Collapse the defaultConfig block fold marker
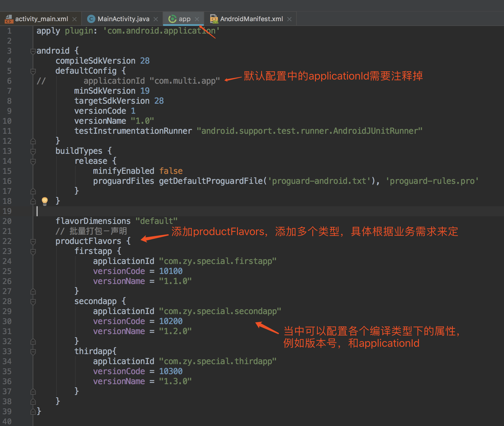The image size is (504, 426). coord(33,71)
